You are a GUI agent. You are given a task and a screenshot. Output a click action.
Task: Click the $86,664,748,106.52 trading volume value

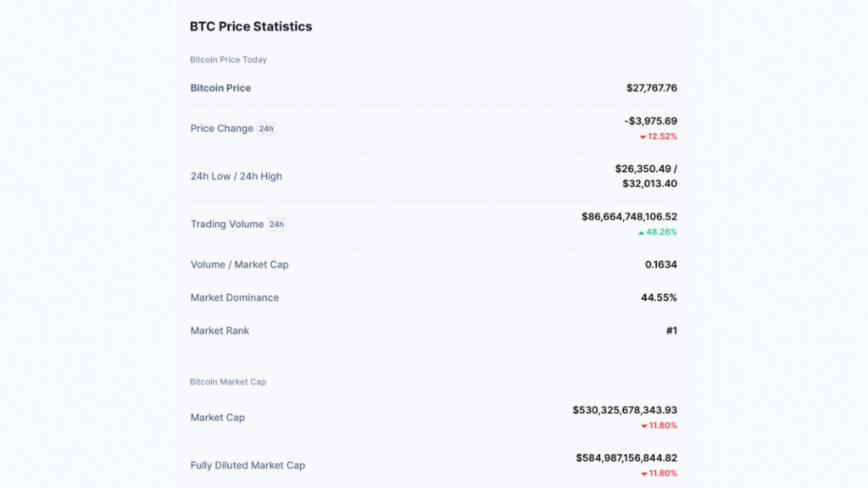point(629,217)
